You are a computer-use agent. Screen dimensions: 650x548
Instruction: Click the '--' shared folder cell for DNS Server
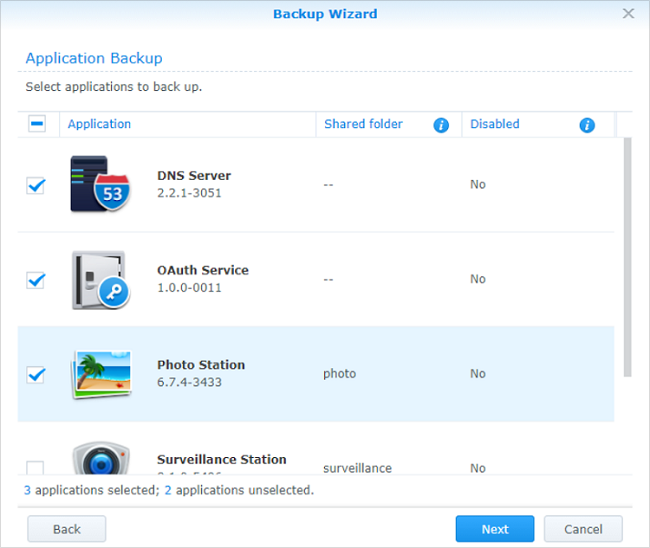click(x=328, y=185)
